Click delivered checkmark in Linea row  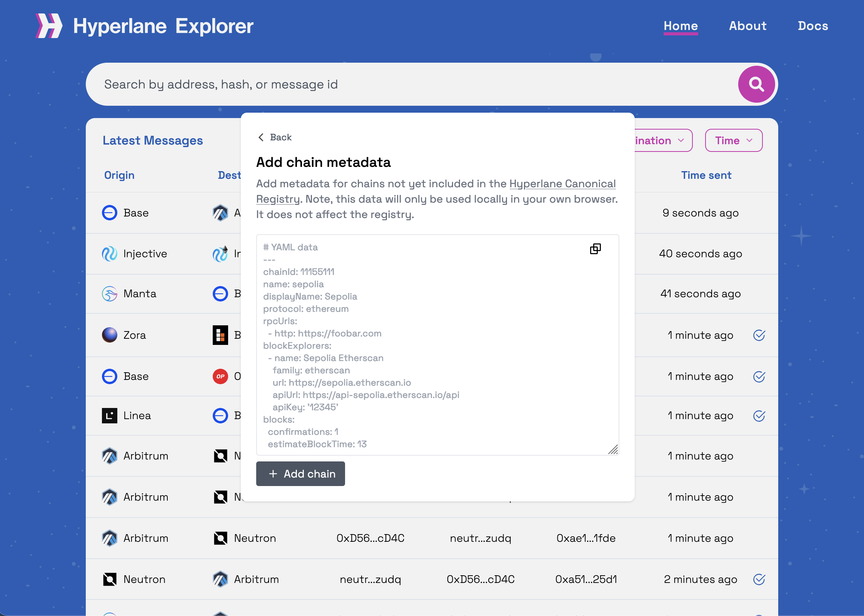coord(759,416)
